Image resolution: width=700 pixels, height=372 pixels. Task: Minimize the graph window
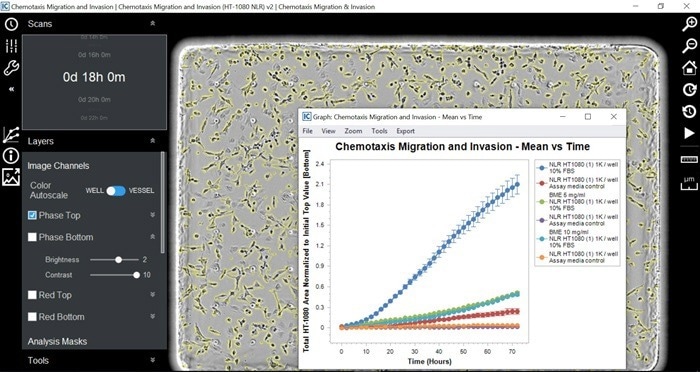(x=562, y=117)
